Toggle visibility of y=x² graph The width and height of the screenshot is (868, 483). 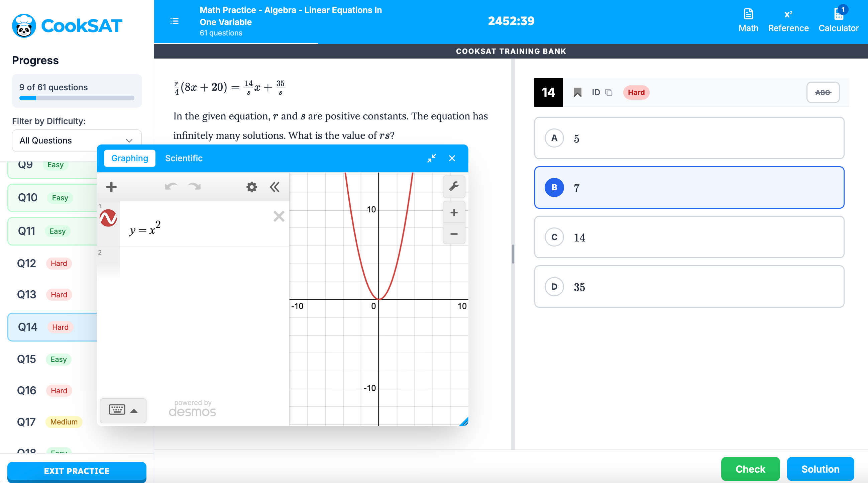[108, 218]
